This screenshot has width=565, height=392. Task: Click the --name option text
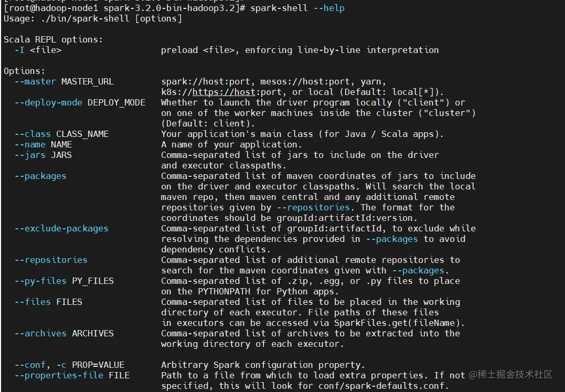[x=30, y=144]
